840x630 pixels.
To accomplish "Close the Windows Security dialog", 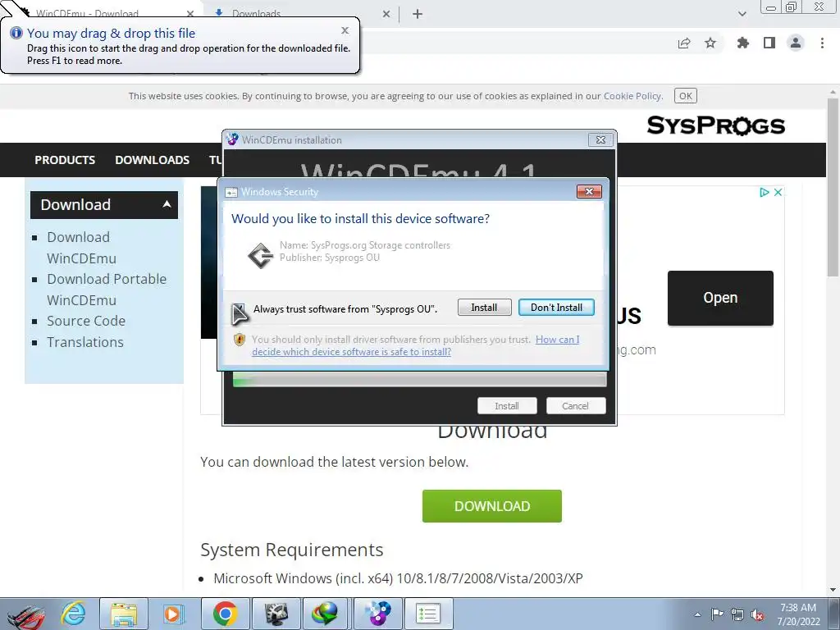I will [x=589, y=192].
